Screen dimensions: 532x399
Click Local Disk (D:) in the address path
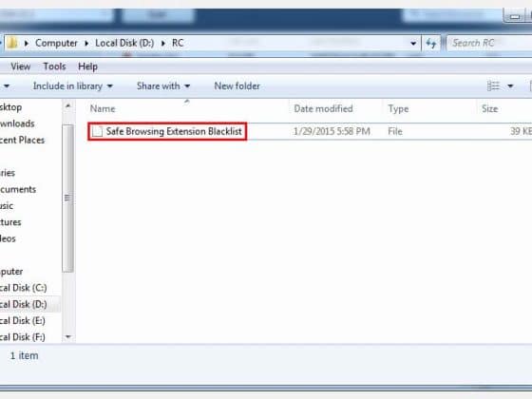[124, 43]
